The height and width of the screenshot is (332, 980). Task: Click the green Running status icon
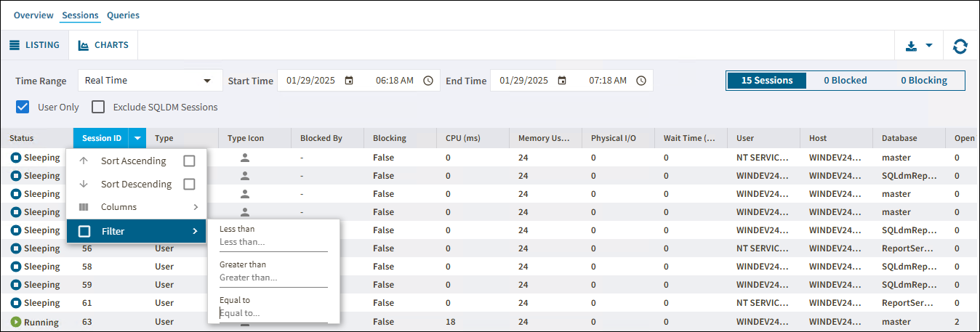pos(15,322)
